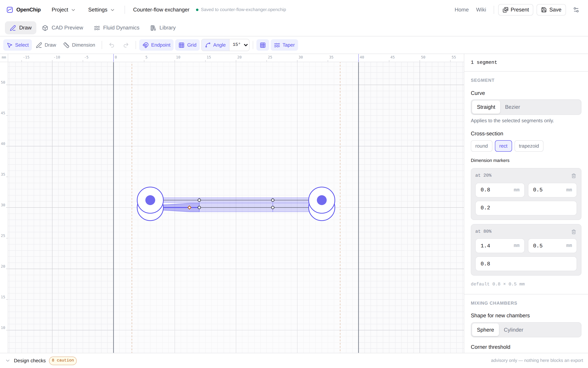Undo the last action
The image size is (588, 368).
pyautogui.click(x=111, y=45)
